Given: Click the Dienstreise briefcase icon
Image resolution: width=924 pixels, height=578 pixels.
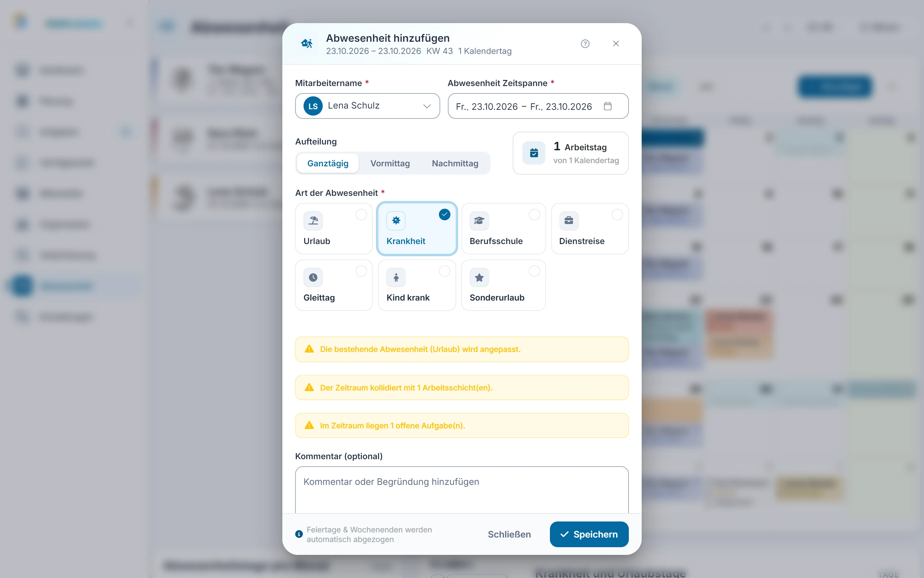Looking at the screenshot, I should (569, 221).
